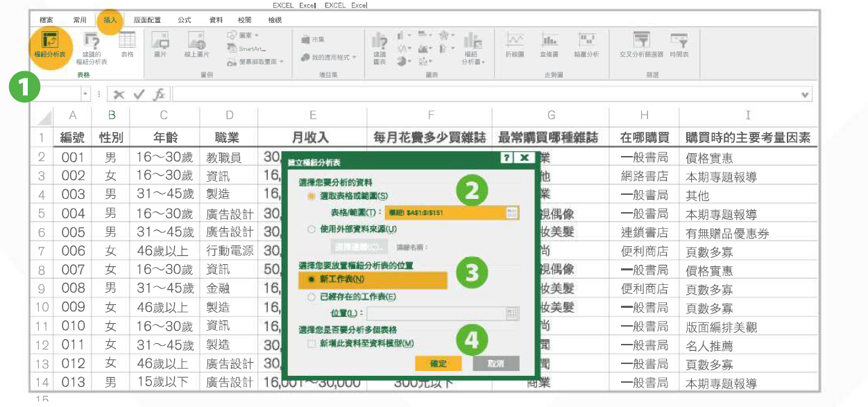The width and height of the screenshot is (868, 407).
Task: Click the 購買時的主要考量因素 header cell
Action: tap(748, 138)
